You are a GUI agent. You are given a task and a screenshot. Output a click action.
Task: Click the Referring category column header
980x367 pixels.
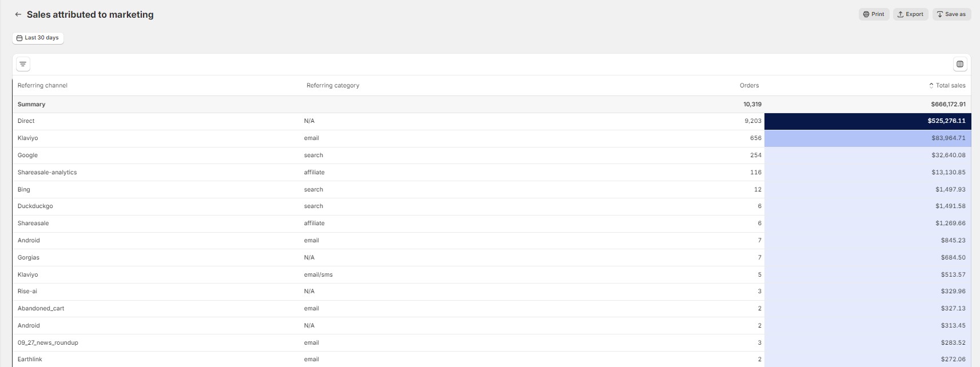tap(333, 85)
